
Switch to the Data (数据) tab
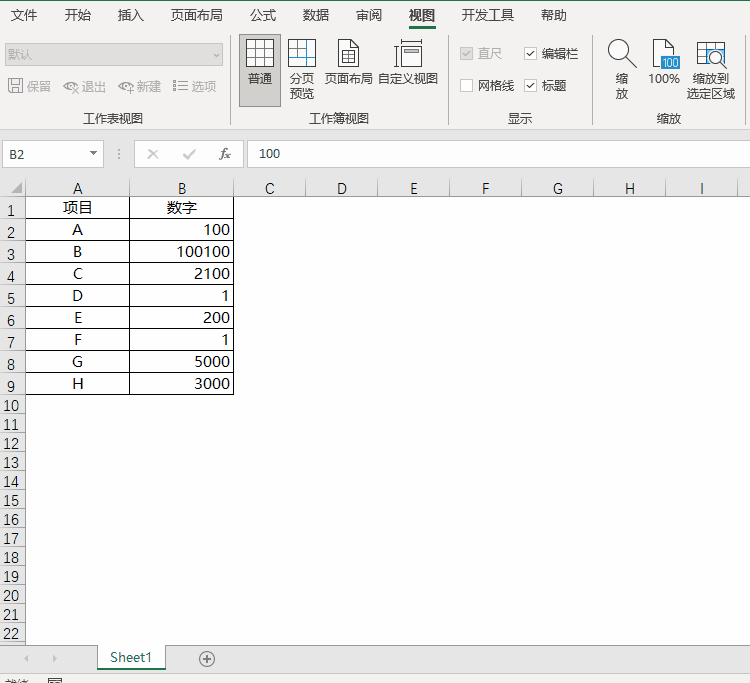[x=316, y=15]
